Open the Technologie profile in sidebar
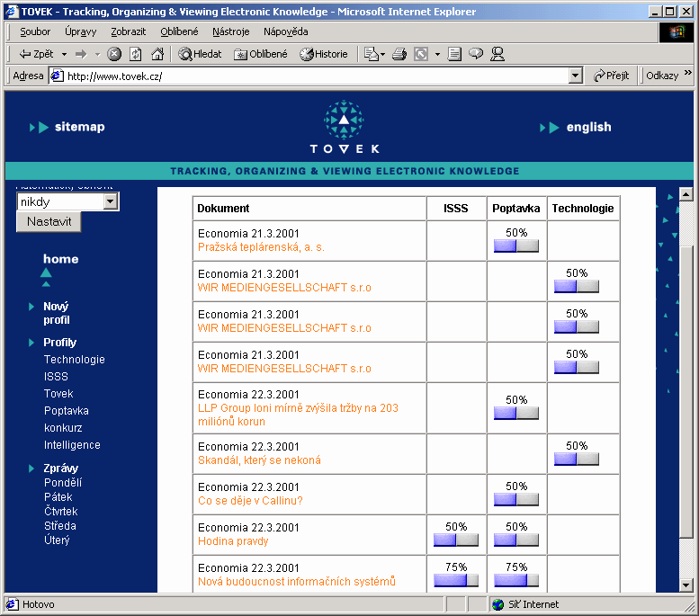Image resolution: width=699 pixels, height=616 pixels. pyautogui.click(x=75, y=360)
